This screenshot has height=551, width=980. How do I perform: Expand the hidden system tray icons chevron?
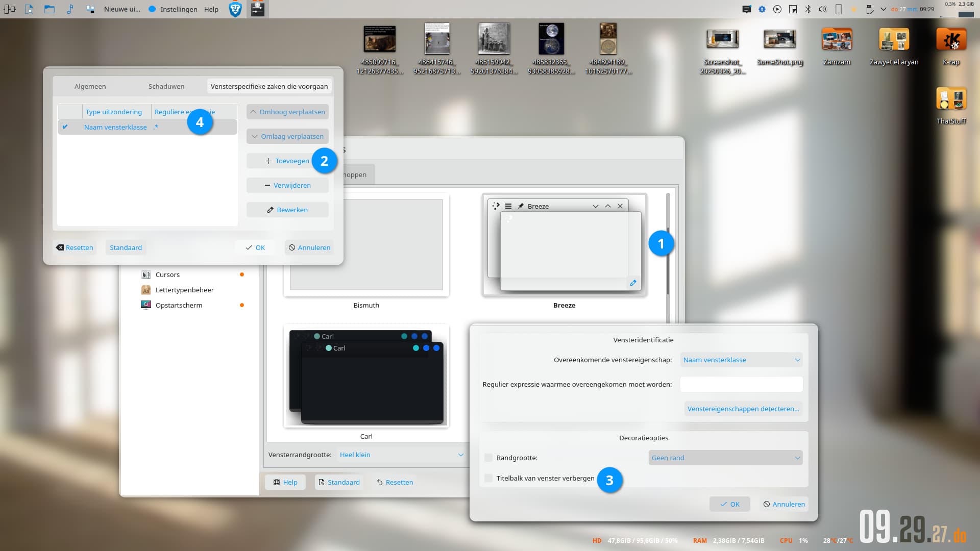(883, 9)
